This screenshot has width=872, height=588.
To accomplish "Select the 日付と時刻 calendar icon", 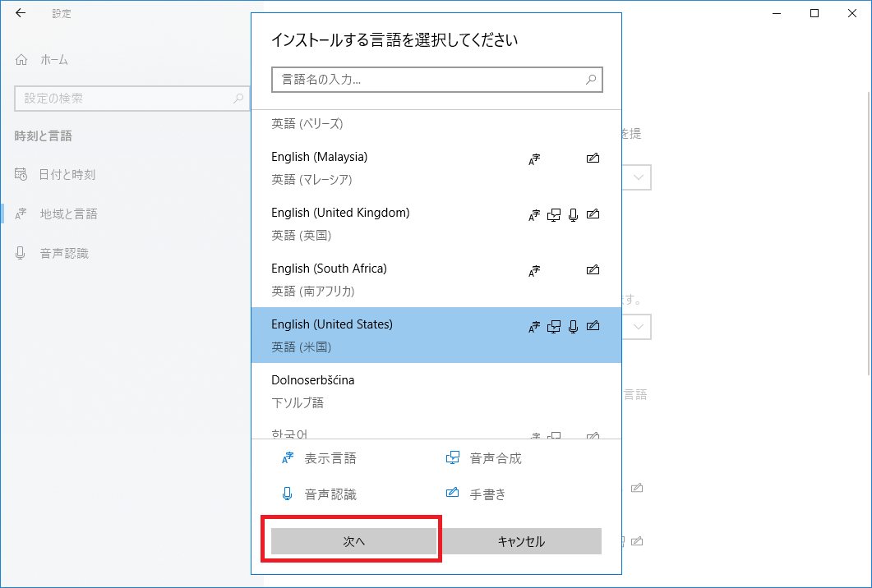I will (x=21, y=174).
